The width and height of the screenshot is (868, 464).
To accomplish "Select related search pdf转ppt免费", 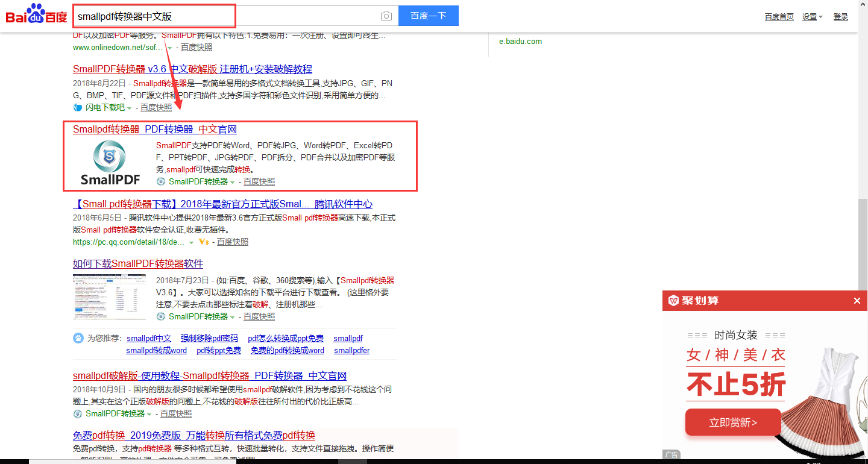I will click(219, 351).
